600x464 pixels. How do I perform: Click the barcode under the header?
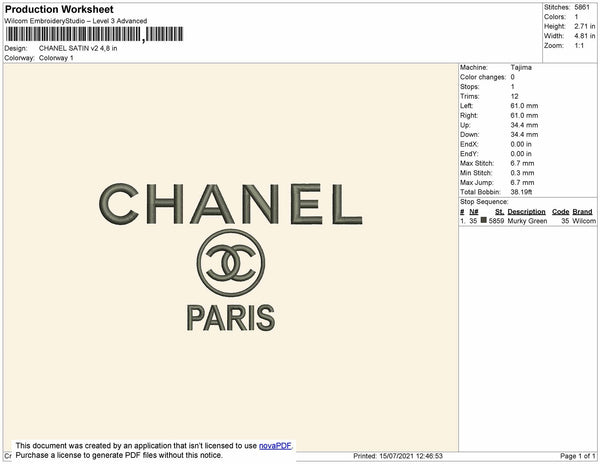pyautogui.click(x=94, y=34)
